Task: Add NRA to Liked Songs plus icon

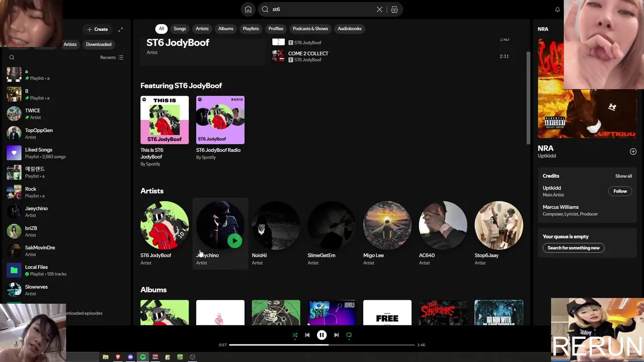Action: [633, 151]
